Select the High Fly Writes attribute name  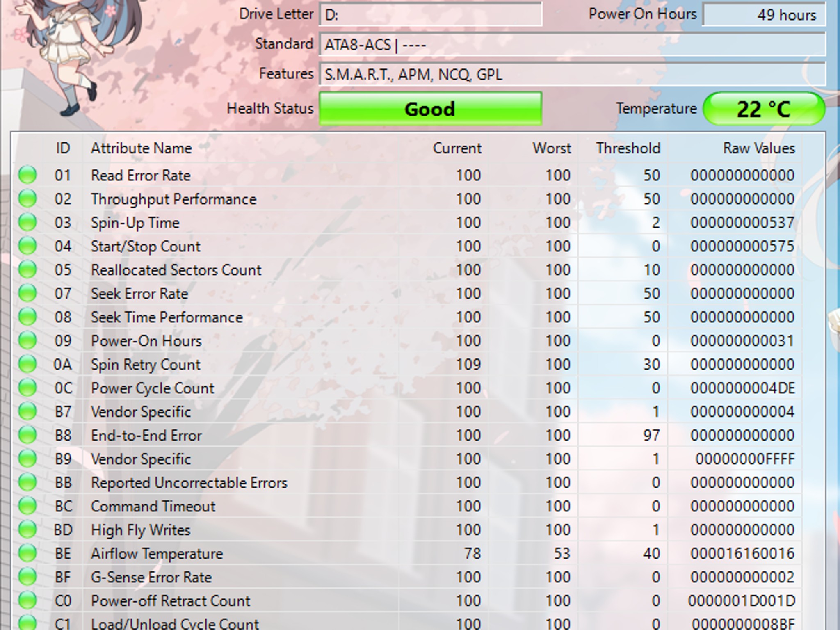coord(141,530)
